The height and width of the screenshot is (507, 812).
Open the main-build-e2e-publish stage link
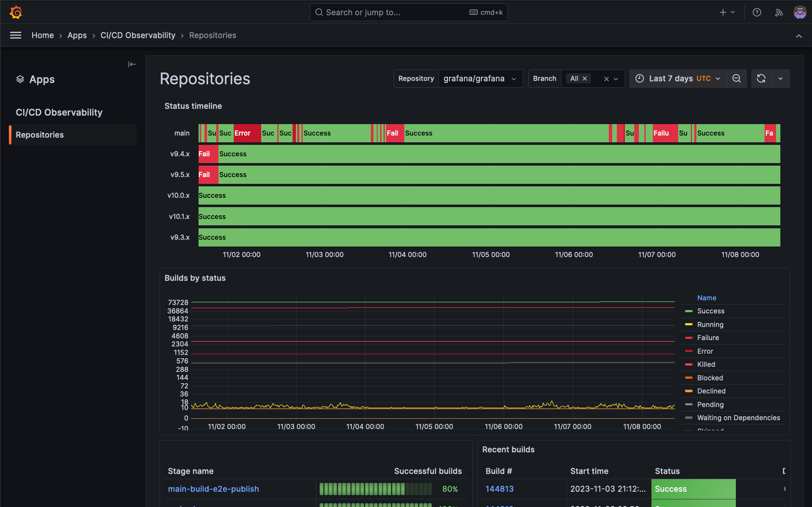(213, 489)
